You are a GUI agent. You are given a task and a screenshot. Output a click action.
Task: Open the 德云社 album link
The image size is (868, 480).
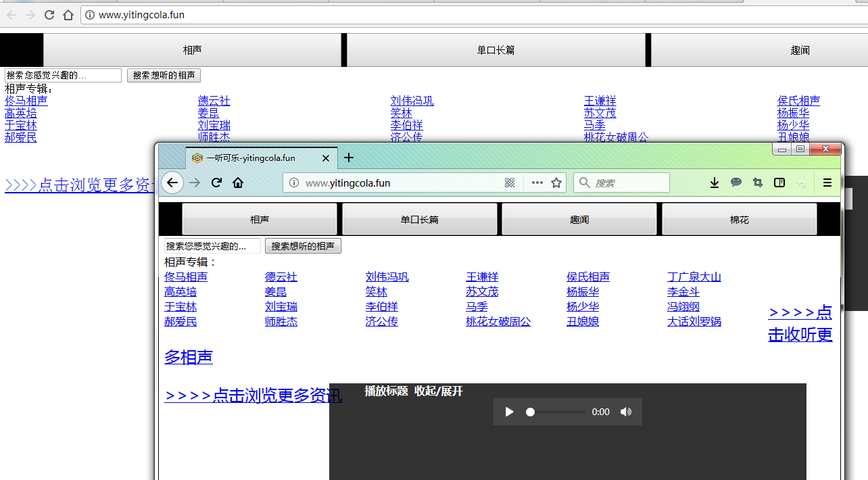pyautogui.click(x=281, y=277)
